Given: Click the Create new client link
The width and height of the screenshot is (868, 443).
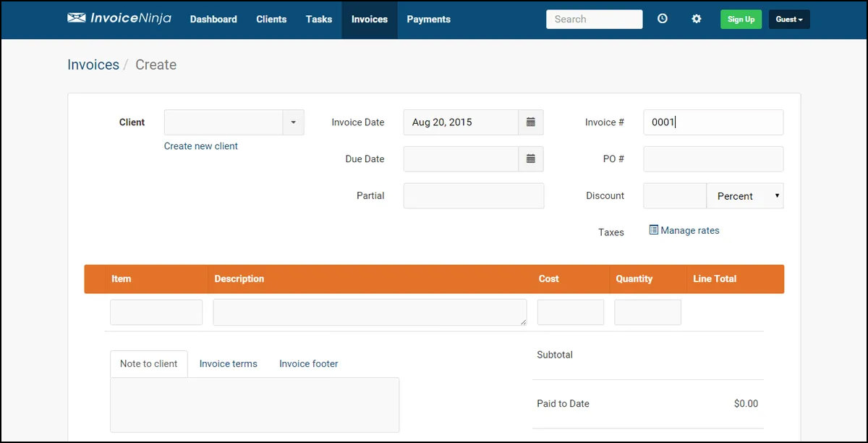Looking at the screenshot, I should (x=201, y=146).
